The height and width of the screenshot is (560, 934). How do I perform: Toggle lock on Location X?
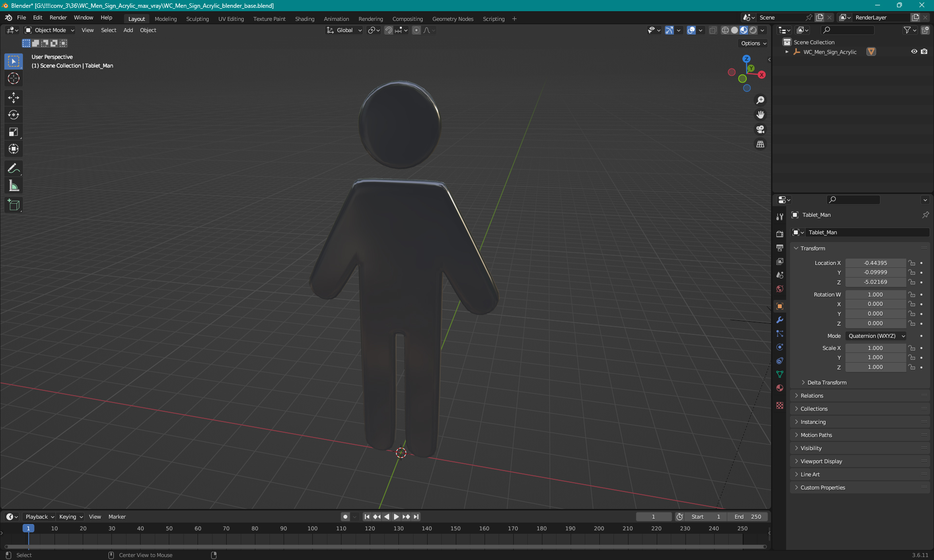[x=912, y=263]
